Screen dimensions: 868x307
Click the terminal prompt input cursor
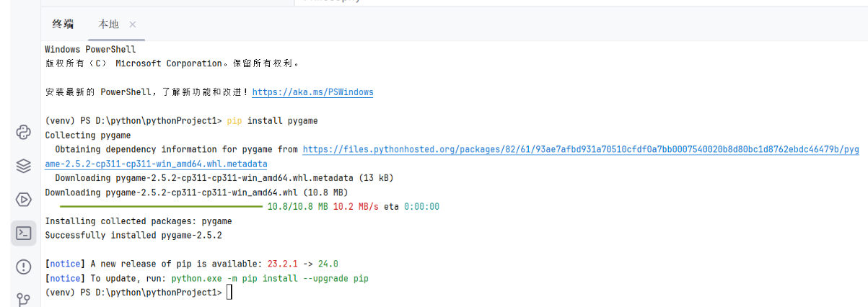229,293
